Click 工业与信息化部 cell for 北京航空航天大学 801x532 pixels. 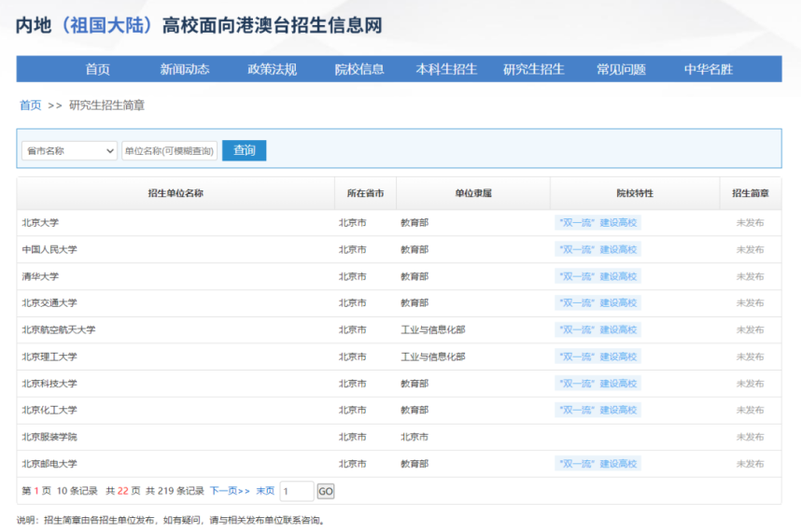coord(432,329)
